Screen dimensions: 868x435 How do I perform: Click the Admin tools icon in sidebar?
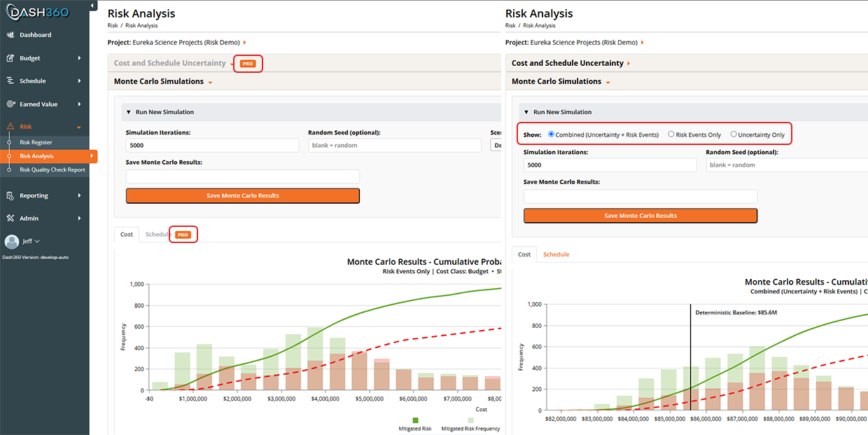click(x=11, y=218)
